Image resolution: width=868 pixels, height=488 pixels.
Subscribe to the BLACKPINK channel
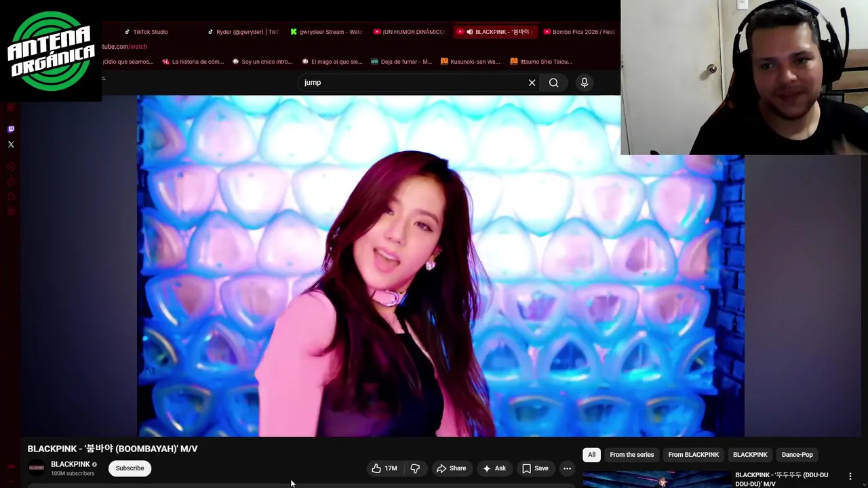point(130,468)
